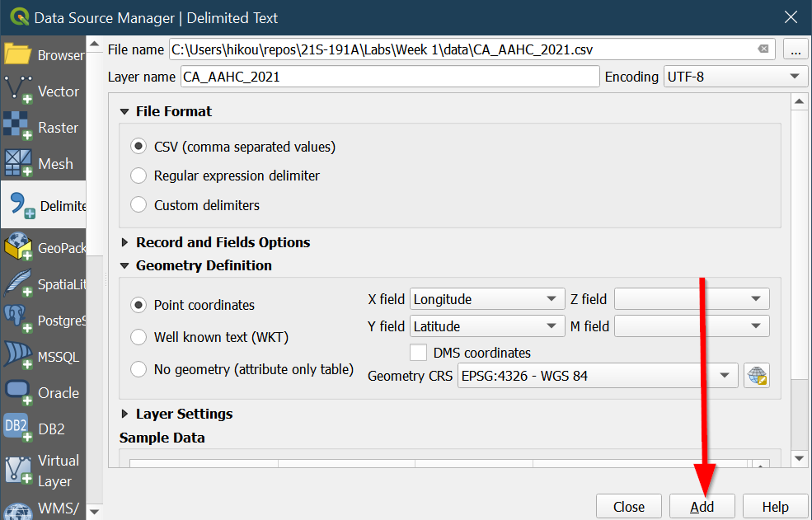Select Well known text (WKT) geometry
Screen dimensions: 812x520
[x=139, y=337]
